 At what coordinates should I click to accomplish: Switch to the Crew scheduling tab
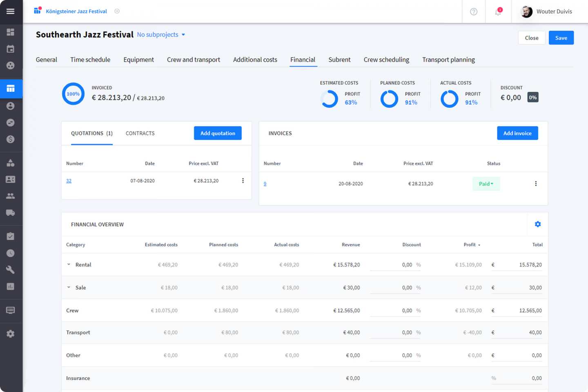tap(386, 60)
